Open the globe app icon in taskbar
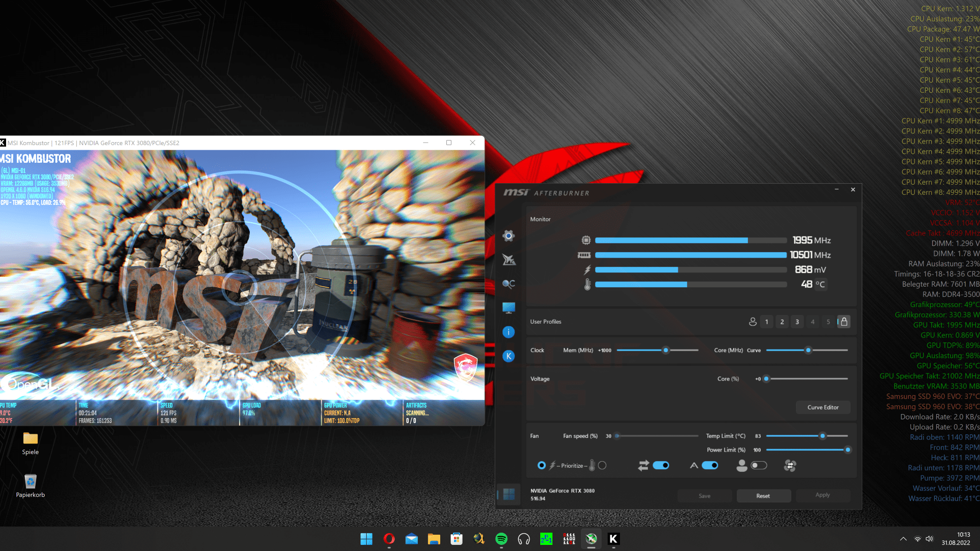The height and width of the screenshot is (551, 980). pyautogui.click(x=479, y=539)
